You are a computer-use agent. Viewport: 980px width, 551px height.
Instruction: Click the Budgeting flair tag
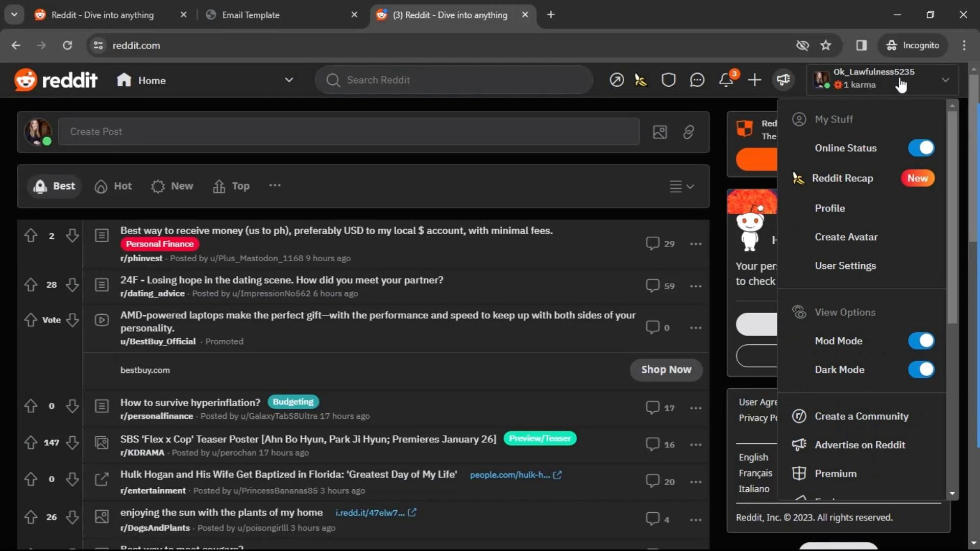(x=293, y=402)
